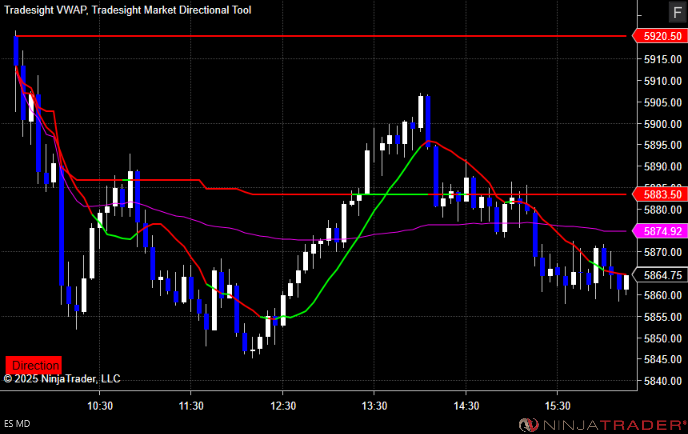Click the ES MD instrument label
The height and width of the screenshot is (434, 688).
pyautogui.click(x=17, y=424)
